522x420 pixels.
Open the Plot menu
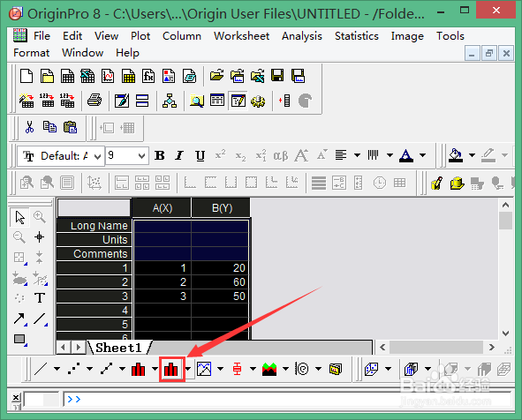[x=140, y=36]
